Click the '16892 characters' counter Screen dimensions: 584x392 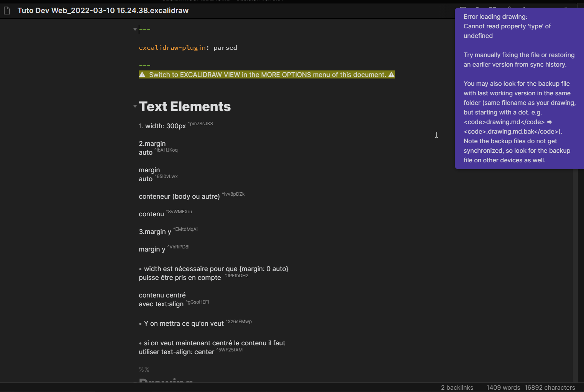[551, 387]
